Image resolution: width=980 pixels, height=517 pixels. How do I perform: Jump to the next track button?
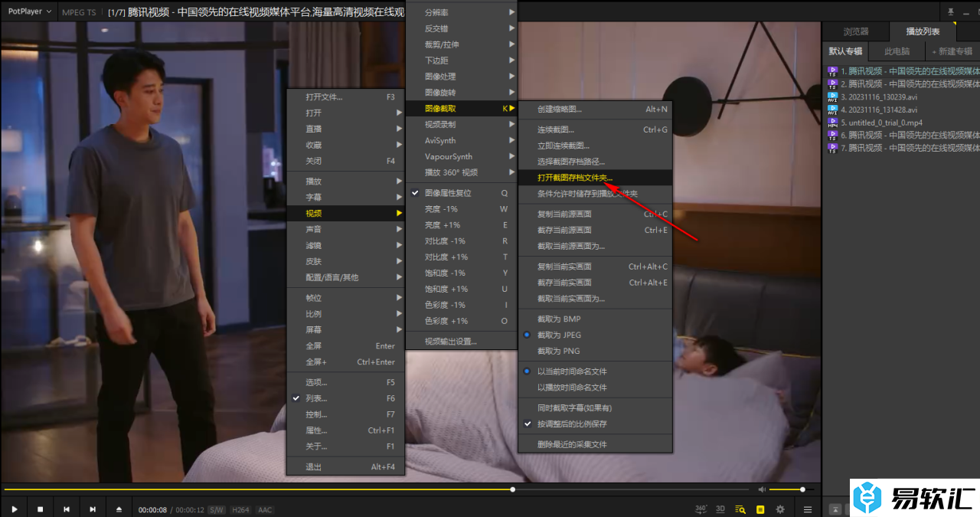click(93, 509)
